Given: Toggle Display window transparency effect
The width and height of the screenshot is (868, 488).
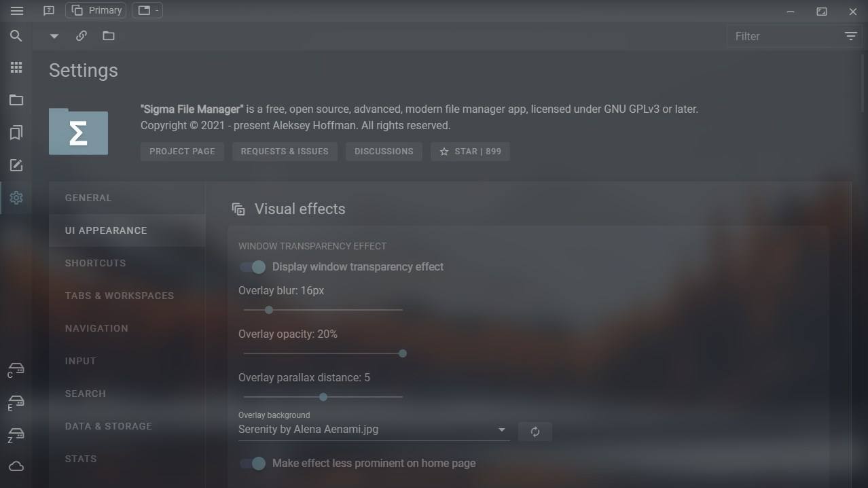Looking at the screenshot, I should point(253,267).
